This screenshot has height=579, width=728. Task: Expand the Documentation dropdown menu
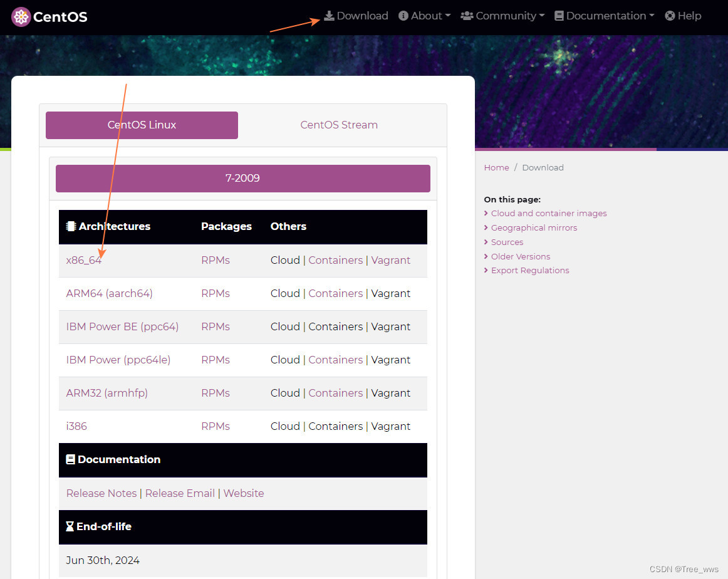point(604,16)
